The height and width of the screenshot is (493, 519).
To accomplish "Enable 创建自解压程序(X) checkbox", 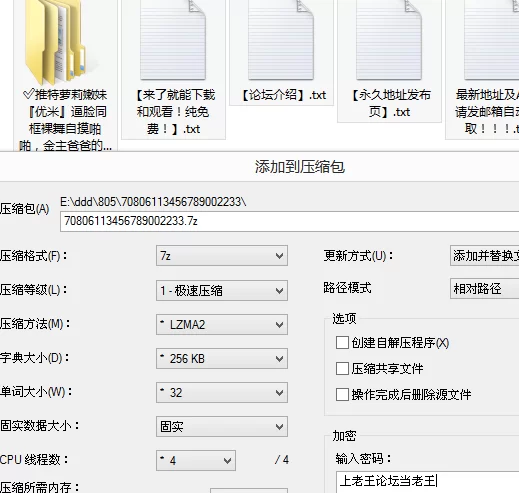I will (x=342, y=342).
